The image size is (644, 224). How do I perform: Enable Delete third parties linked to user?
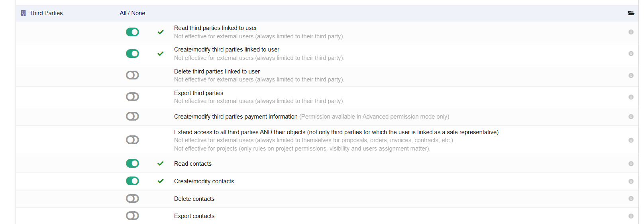pyautogui.click(x=132, y=75)
